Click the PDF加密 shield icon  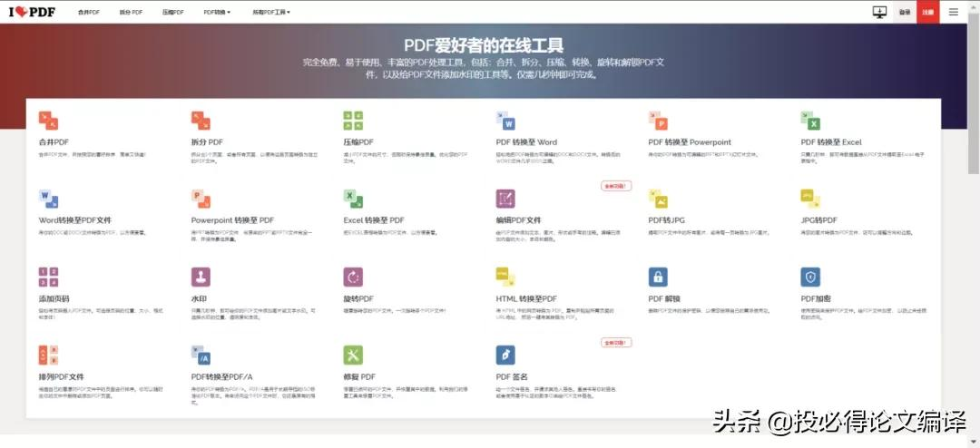point(810,277)
